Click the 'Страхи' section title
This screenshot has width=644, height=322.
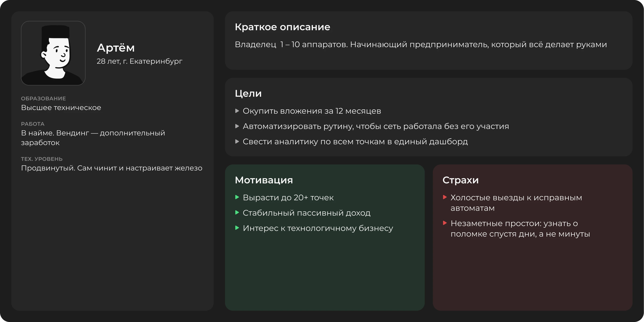tap(460, 180)
